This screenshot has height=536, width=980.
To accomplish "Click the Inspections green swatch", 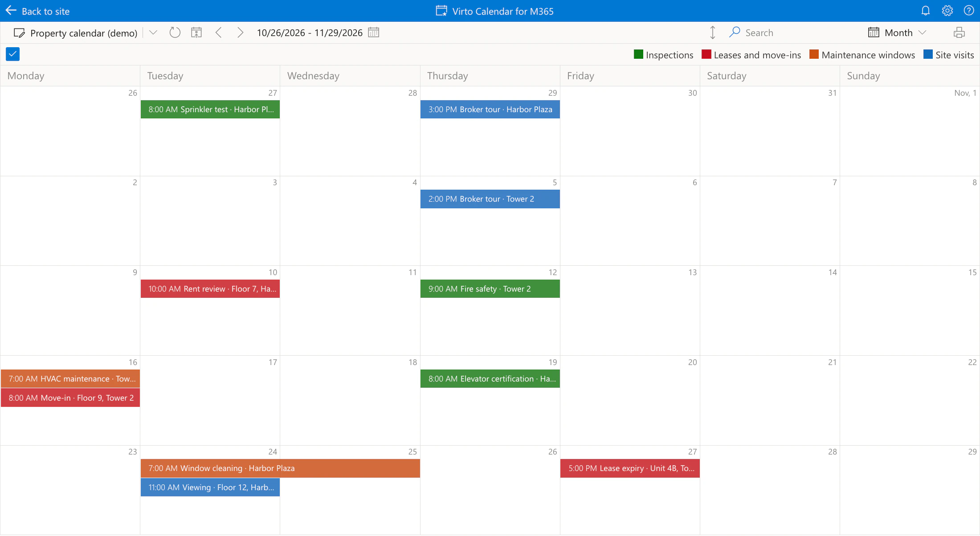I will 638,54.
